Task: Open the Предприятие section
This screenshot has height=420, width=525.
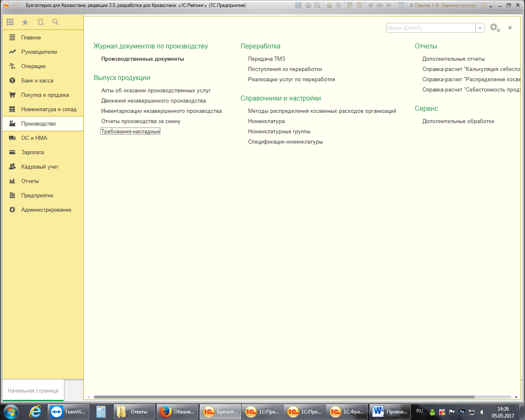Action: (x=43, y=195)
